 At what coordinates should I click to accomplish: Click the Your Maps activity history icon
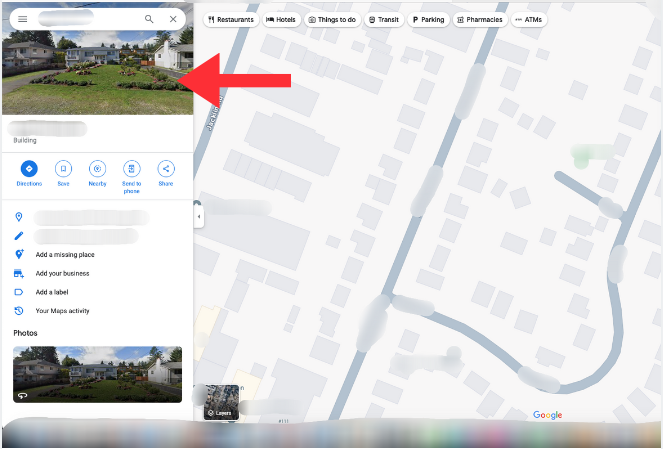(x=19, y=311)
